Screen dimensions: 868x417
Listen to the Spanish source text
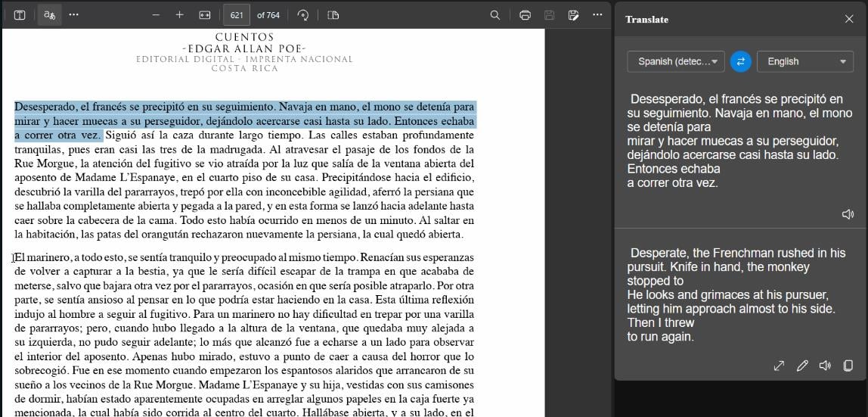848,214
